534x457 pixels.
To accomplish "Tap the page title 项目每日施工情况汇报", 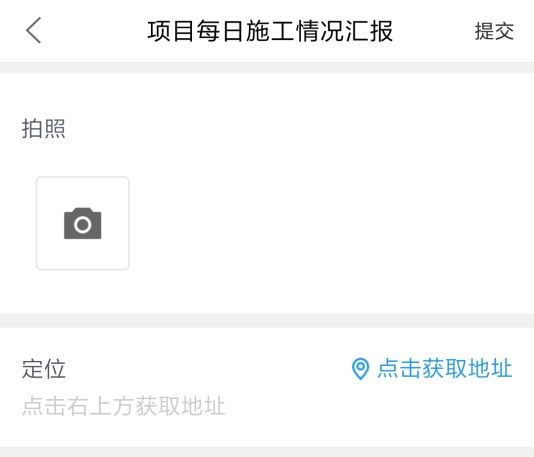I will 270,31.
